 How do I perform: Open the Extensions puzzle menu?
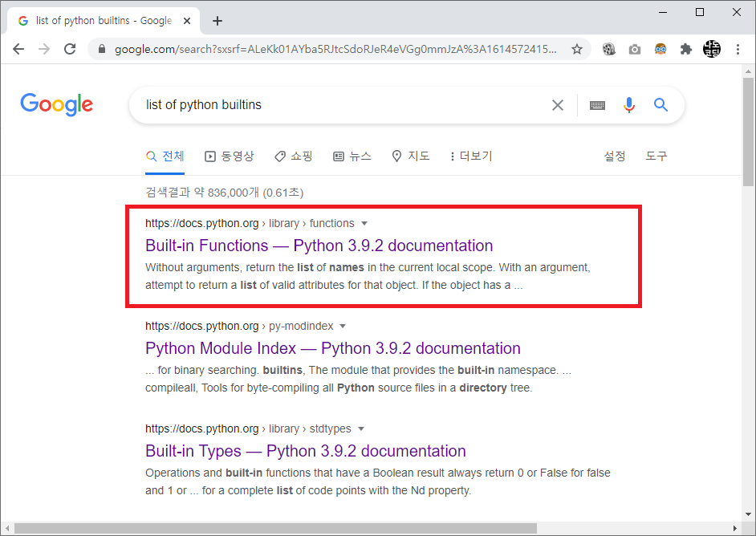pos(685,49)
